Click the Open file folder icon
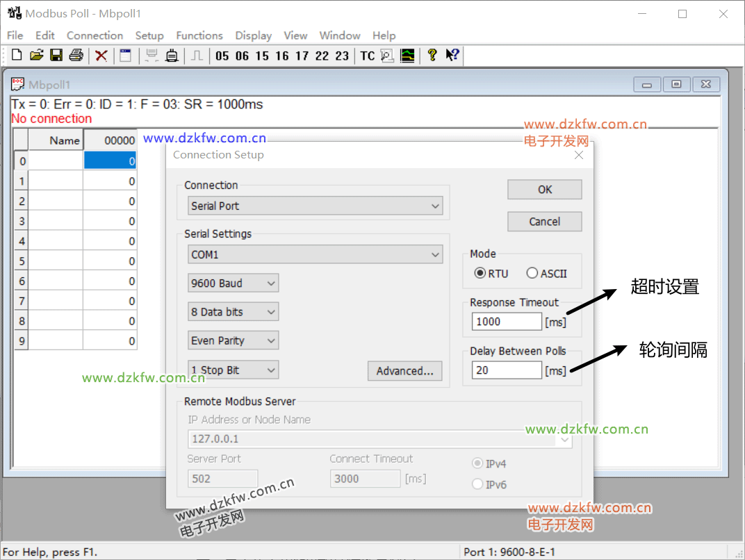Screen dimensions: 745x560 36,56
